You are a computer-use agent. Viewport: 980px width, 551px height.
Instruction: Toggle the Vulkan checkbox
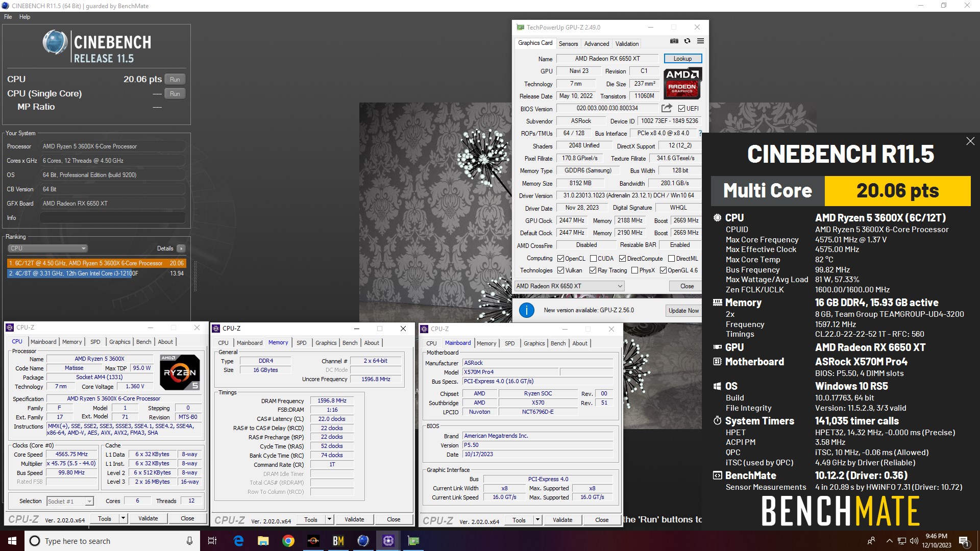[x=560, y=270]
